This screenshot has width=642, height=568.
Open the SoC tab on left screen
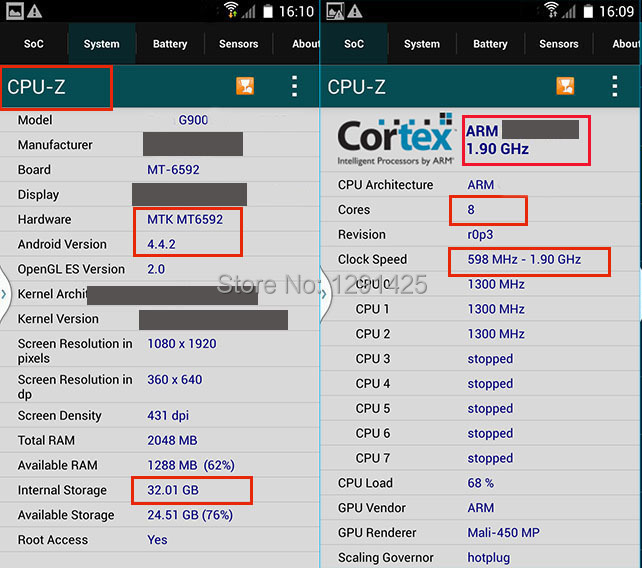click(33, 44)
